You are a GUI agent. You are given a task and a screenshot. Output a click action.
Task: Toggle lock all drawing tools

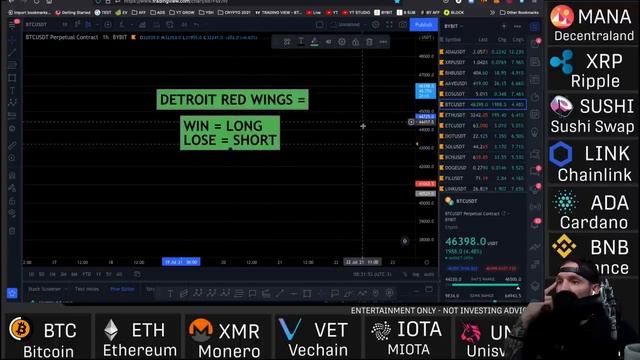12,201
